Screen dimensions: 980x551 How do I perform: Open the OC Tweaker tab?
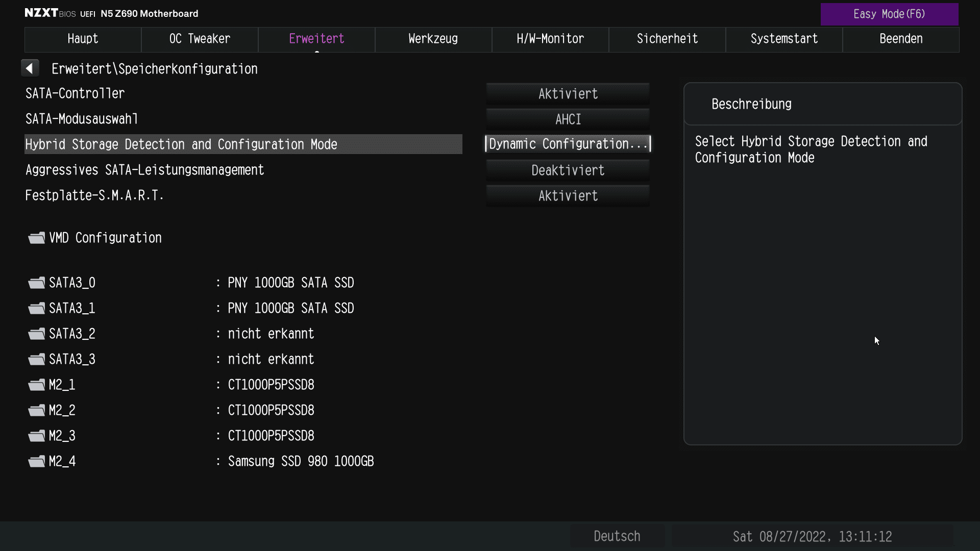[x=200, y=39]
